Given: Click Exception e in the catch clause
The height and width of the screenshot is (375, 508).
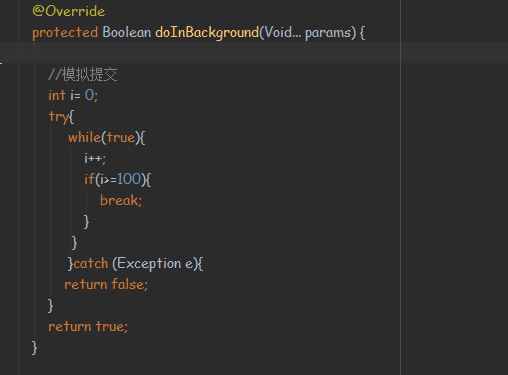Looking at the screenshot, I should 155,264.
